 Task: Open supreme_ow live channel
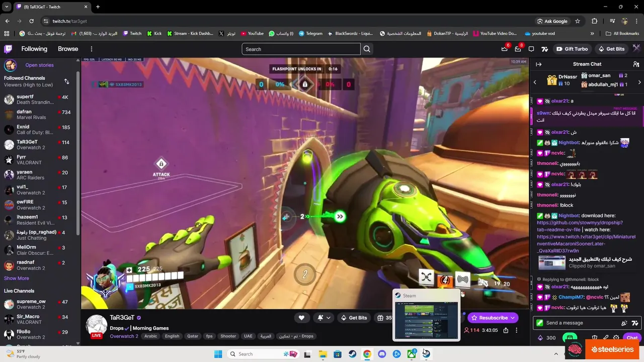point(39,304)
